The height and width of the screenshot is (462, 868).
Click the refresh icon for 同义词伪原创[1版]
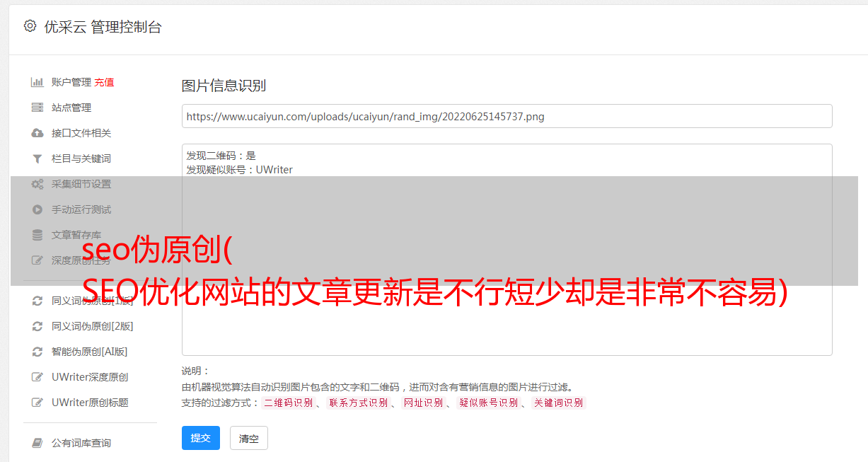37,301
